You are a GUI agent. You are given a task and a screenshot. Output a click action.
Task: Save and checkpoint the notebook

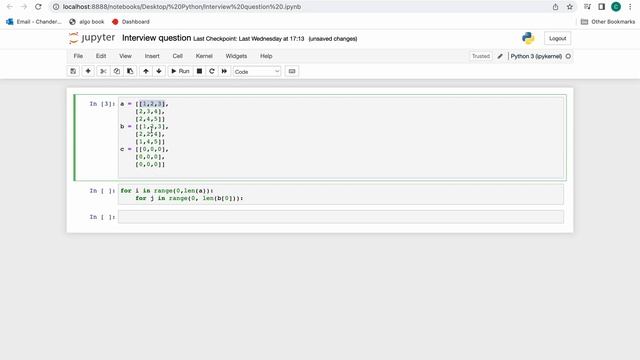[x=73, y=71]
